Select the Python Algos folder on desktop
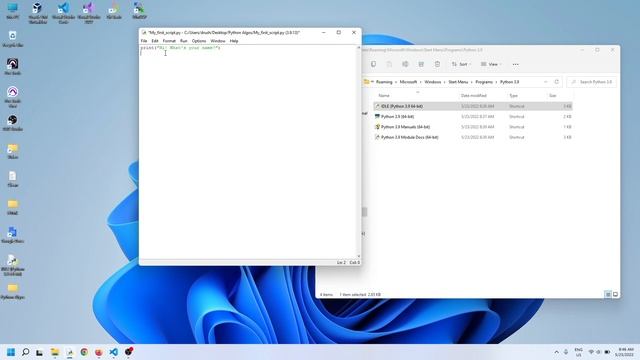Viewport: 640px width, 360px height. point(13,292)
